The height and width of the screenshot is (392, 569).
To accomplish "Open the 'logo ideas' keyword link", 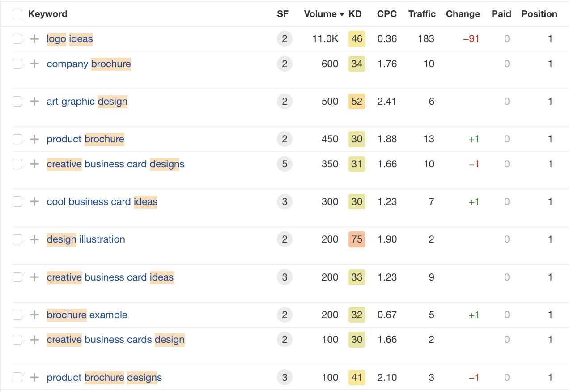I will pos(70,39).
